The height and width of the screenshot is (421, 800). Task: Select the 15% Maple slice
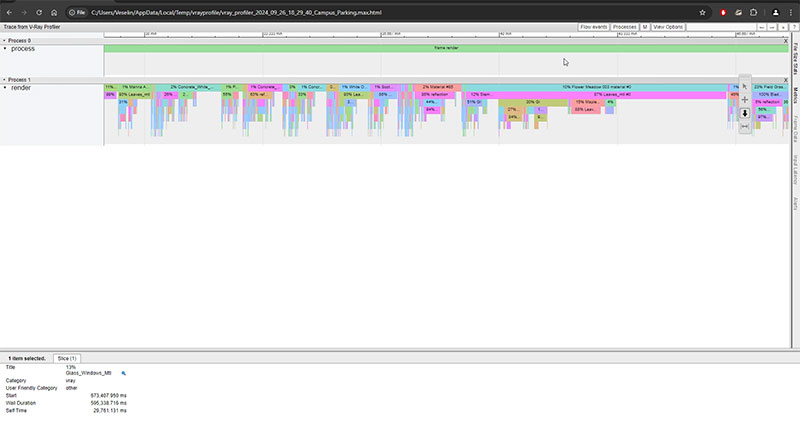587,103
